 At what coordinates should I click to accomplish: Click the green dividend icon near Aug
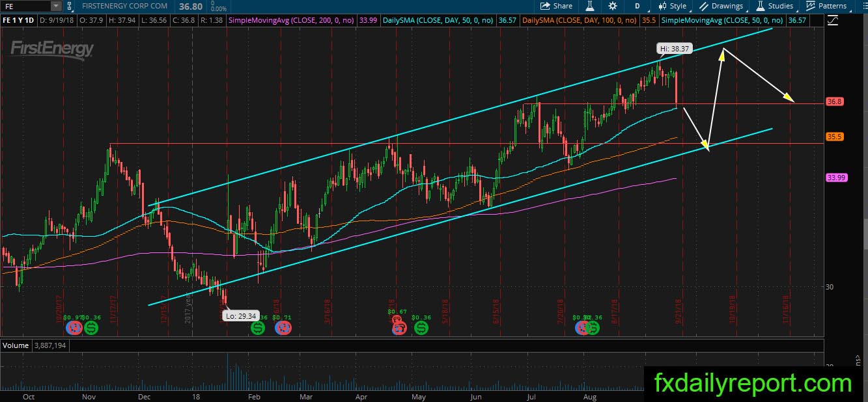593,327
